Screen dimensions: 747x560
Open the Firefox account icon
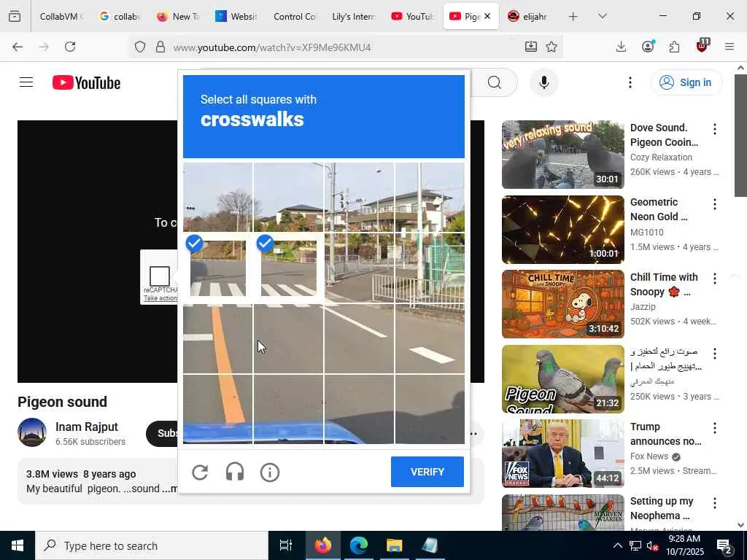click(x=648, y=47)
